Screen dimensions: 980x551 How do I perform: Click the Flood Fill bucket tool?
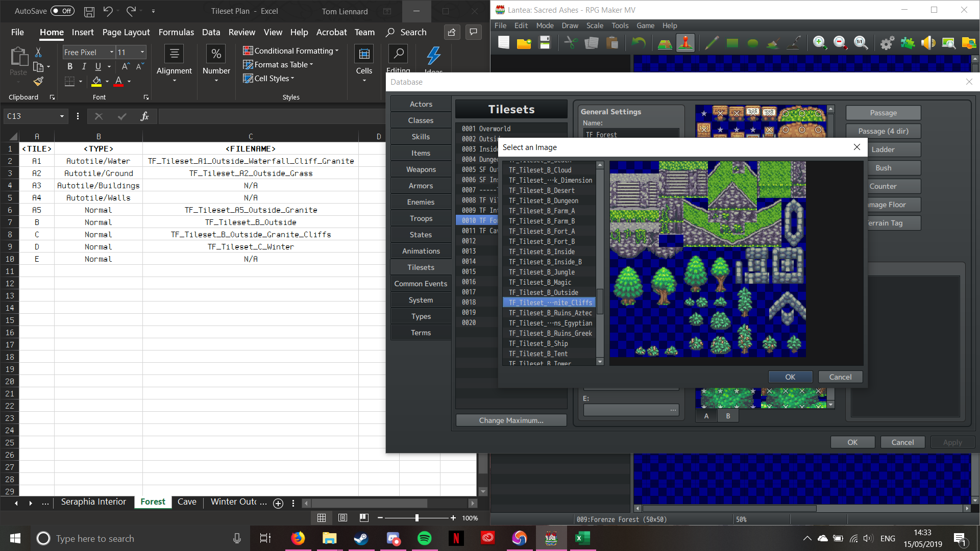(x=773, y=43)
